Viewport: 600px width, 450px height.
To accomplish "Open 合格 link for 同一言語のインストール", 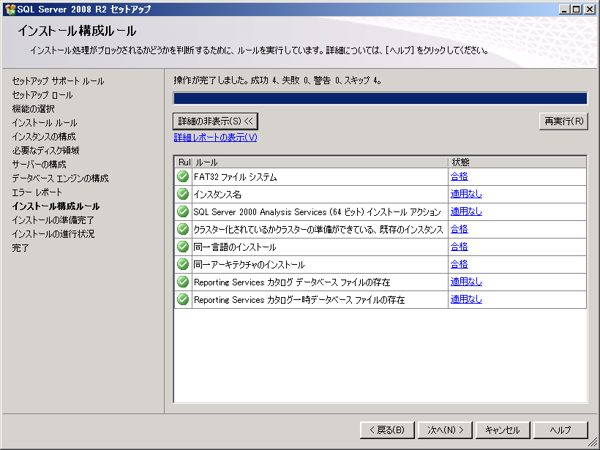I will click(x=459, y=247).
